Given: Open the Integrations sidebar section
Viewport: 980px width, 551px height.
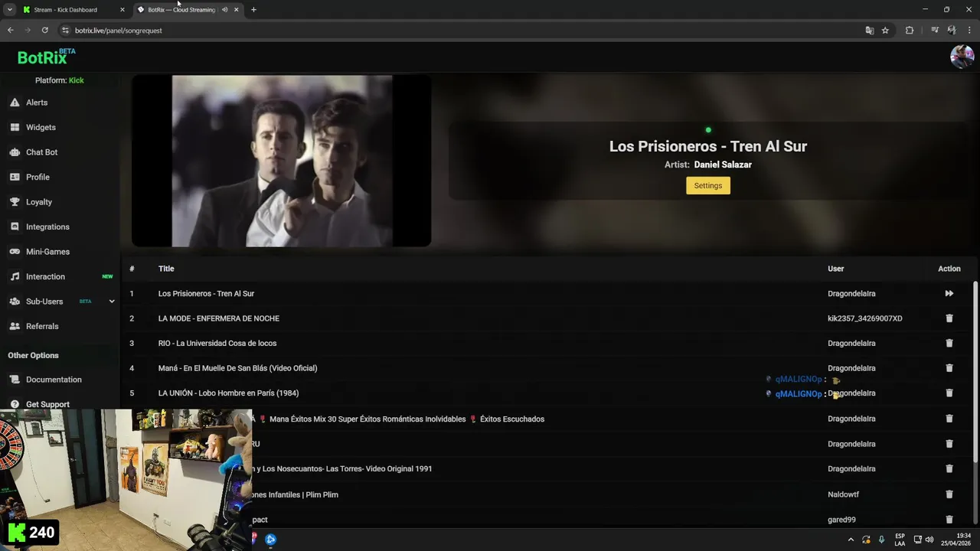Looking at the screenshot, I should [47, 227].
